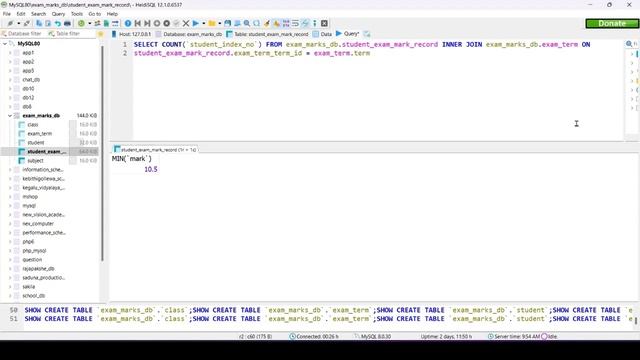640x360 pixels.
Task: Click the 10.5 result cell value
Action: point(151,169)
